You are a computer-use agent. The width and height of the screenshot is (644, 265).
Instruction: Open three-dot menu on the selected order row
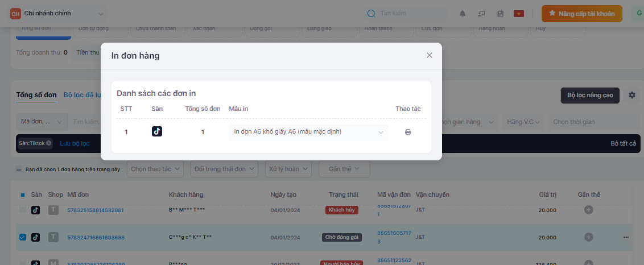point(626,237)
